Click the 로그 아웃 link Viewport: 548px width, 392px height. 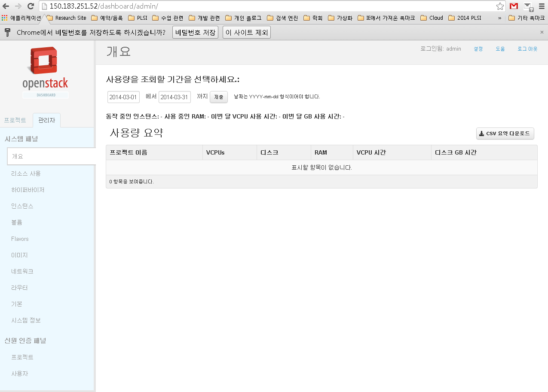coord(527,49)
